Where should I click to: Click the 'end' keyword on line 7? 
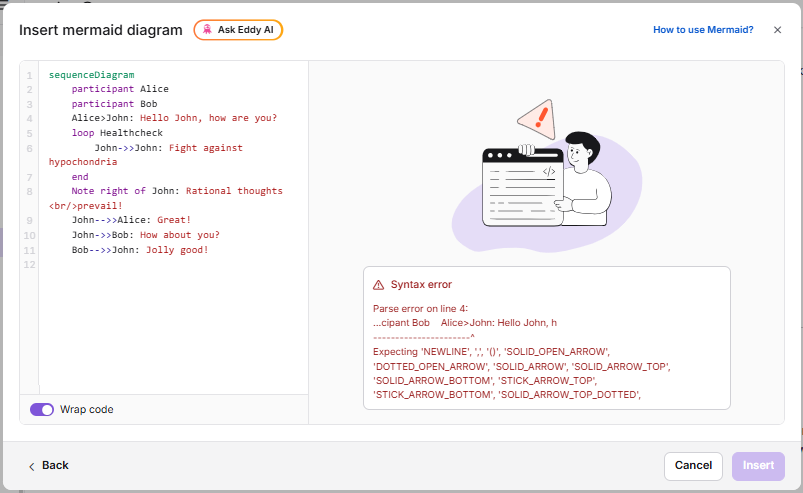coord(80,177)
